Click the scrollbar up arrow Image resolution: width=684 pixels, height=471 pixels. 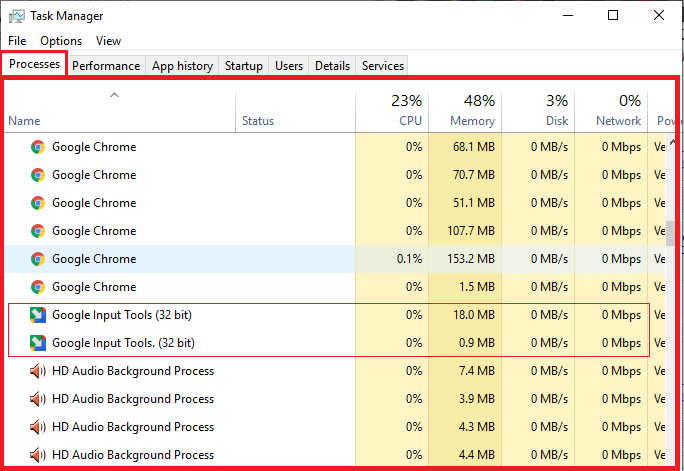(672, 142)
